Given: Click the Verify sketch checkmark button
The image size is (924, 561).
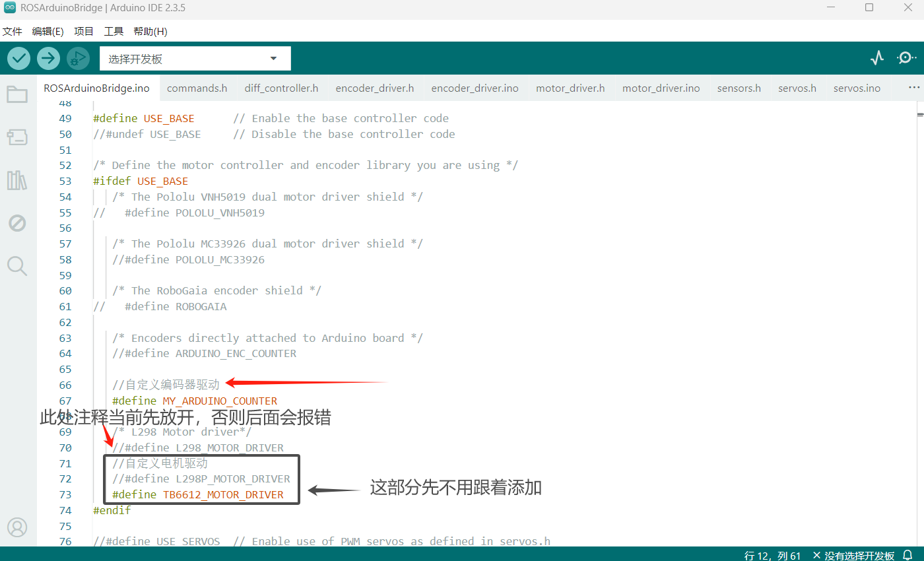Looking at the screenshot, I should point(19,59).
